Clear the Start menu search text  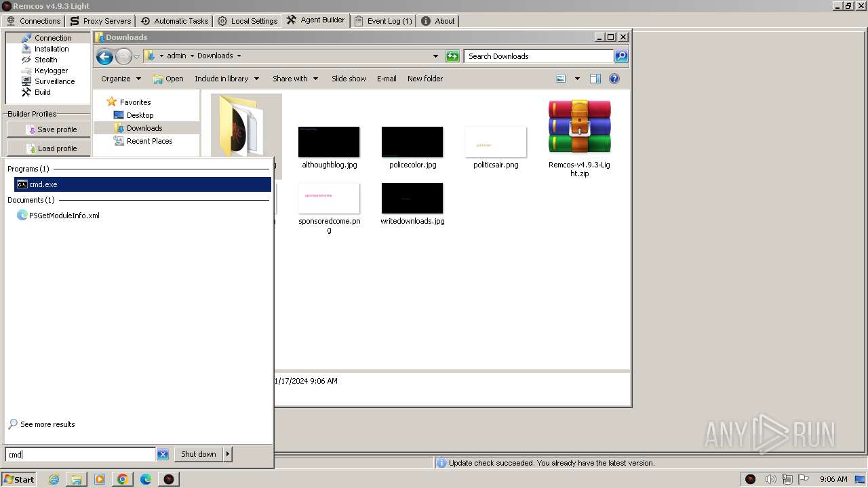tap(163, 455)
